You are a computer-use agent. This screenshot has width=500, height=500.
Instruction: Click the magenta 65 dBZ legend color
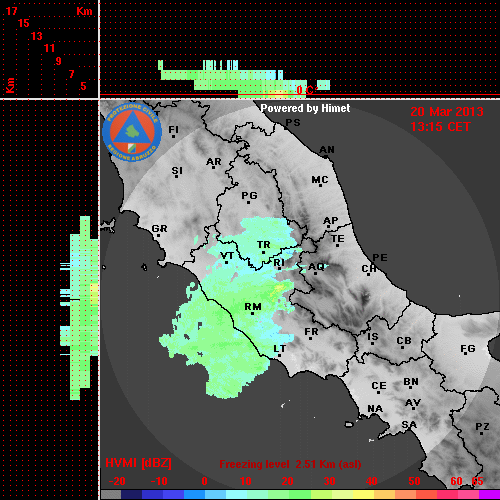(x=489, y=494)
